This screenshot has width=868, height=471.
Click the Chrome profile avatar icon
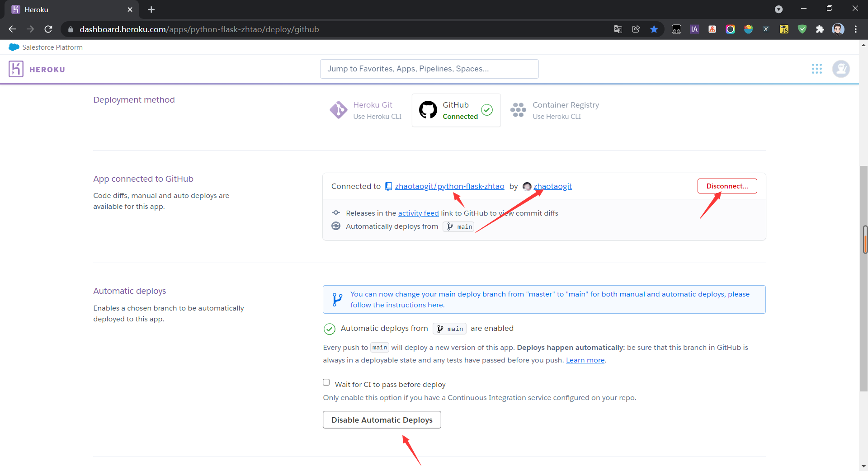[x=838, y=29]
